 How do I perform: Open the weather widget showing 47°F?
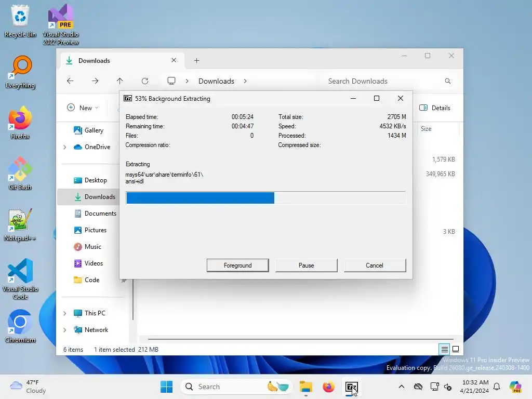point(28,387)
